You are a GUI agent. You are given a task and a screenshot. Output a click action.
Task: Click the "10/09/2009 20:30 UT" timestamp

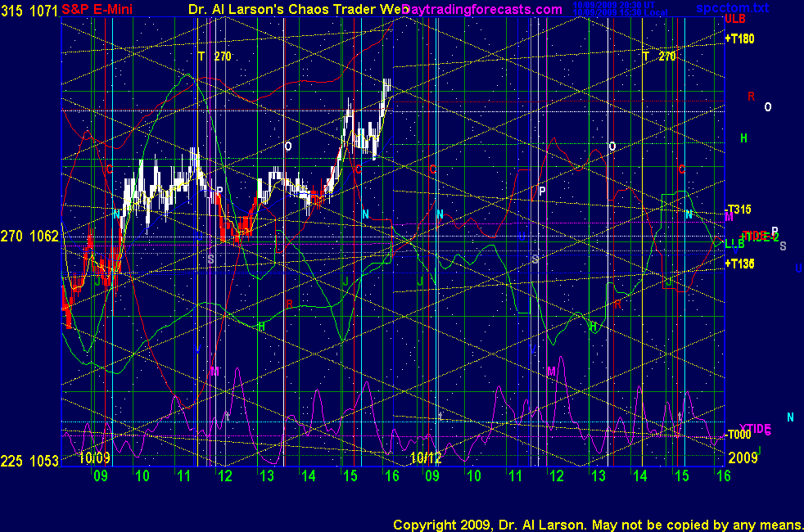[614, 5]
